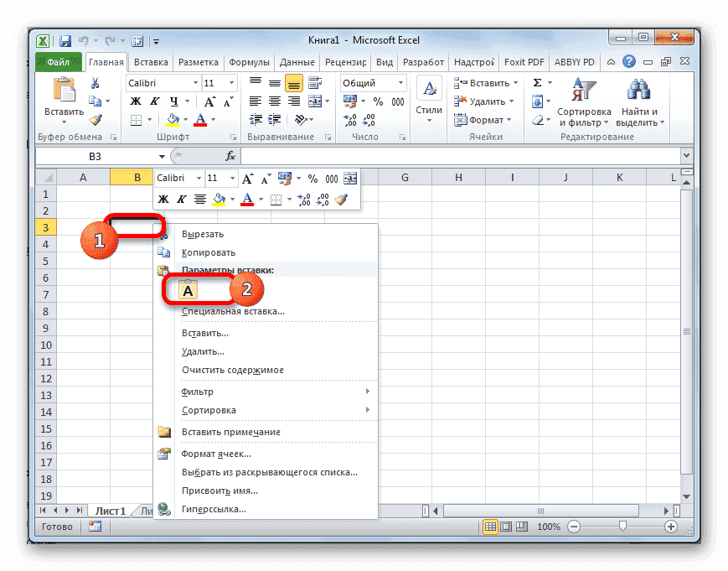Toggle bold formatting on the mini toolbar
This screenshot has width=728, height=571.
point(163,199)
